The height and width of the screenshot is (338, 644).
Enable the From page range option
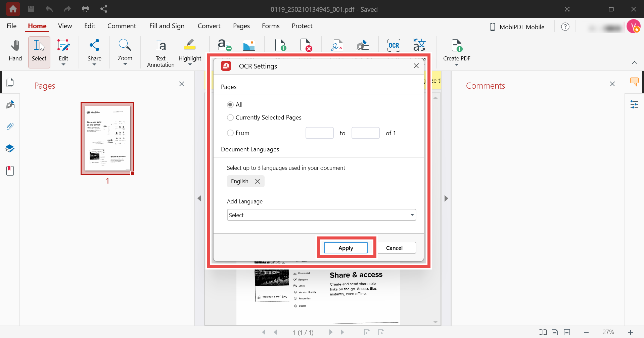230,133
